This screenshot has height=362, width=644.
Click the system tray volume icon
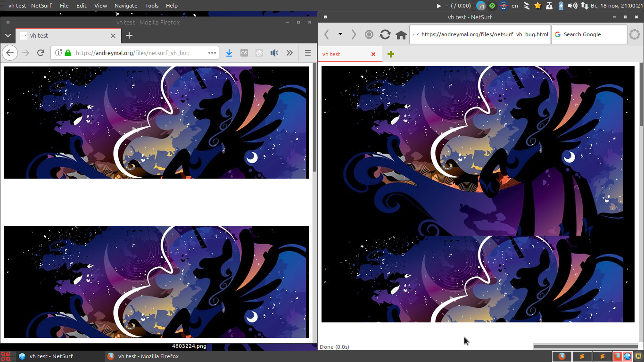click(572, 6)
